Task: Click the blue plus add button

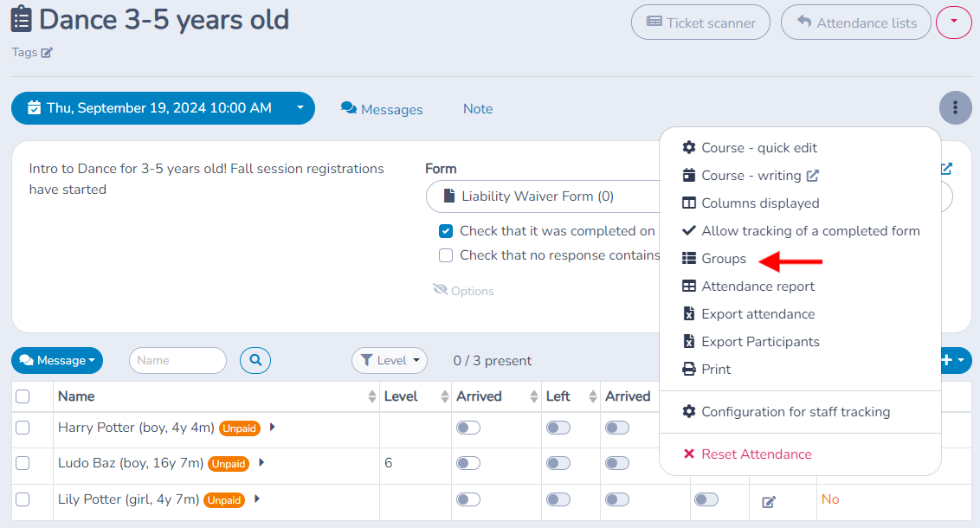Action: point(955,361)
